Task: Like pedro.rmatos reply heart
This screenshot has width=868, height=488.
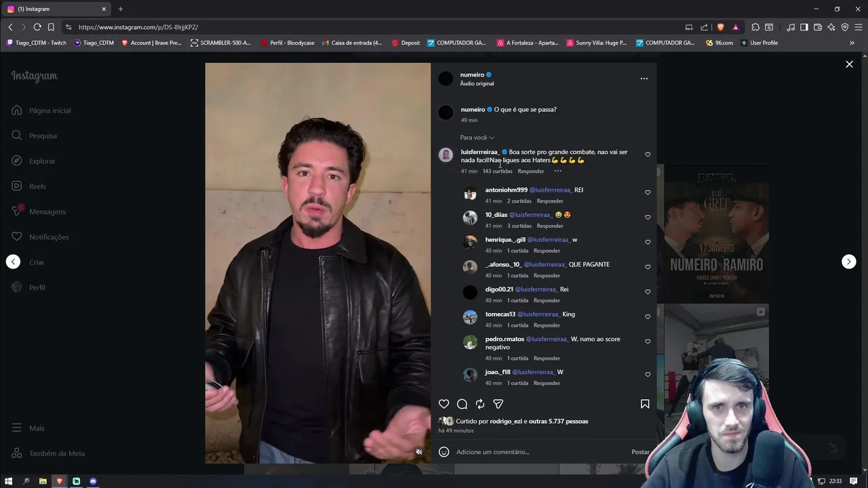Action: click(648, 342)
